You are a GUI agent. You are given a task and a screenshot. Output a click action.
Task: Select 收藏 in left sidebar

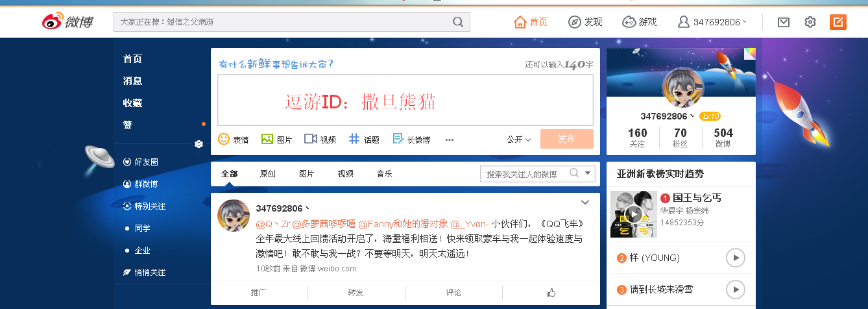132,103
